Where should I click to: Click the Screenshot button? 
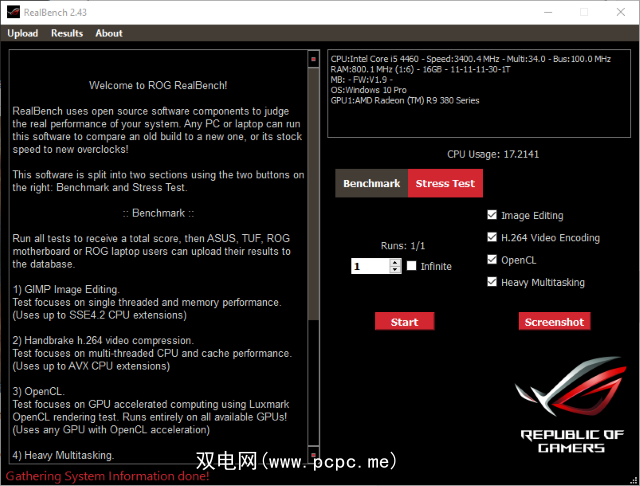click(x=554, y=322)
